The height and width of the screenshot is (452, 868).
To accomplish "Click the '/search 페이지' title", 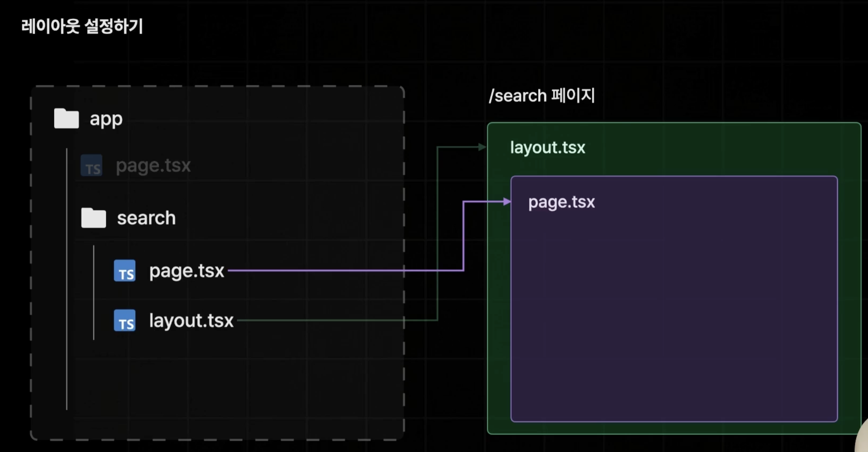I will (542, 96).
